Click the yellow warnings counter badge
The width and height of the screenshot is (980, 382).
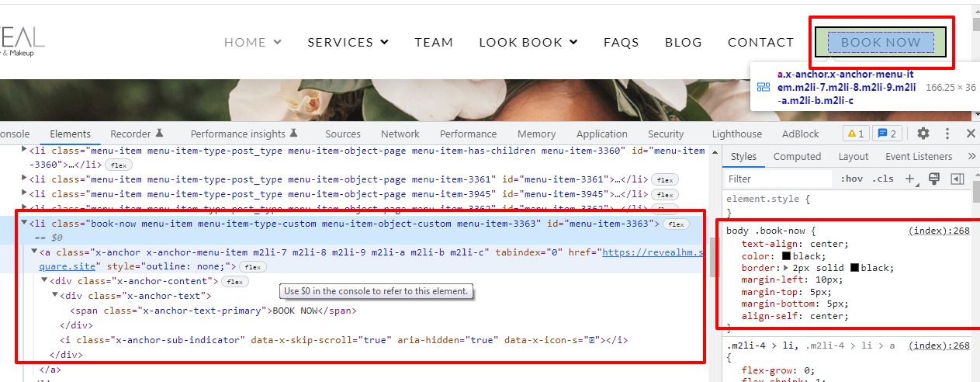click(x=855, y=134)
